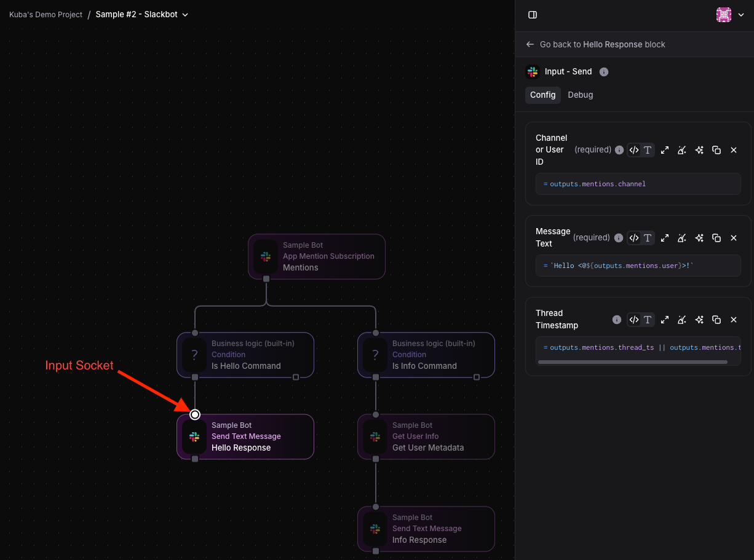
Task: Clear the Channel or User ID field
Action: (x=682, y=150)
